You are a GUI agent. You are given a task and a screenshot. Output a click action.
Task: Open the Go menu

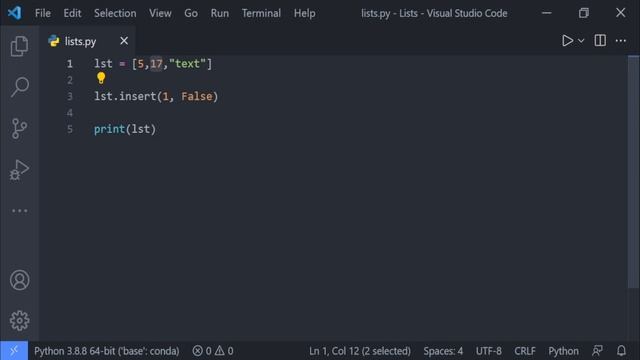191,13
